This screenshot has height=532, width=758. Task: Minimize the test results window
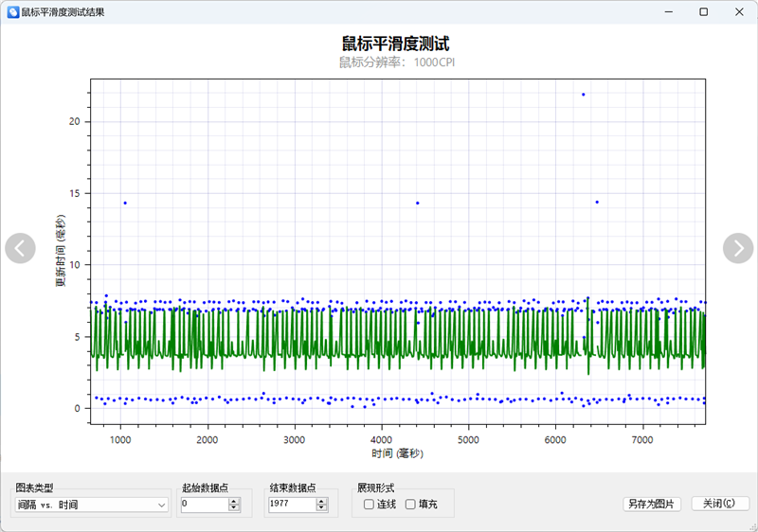pyautogui.click(x=668, y=12)
